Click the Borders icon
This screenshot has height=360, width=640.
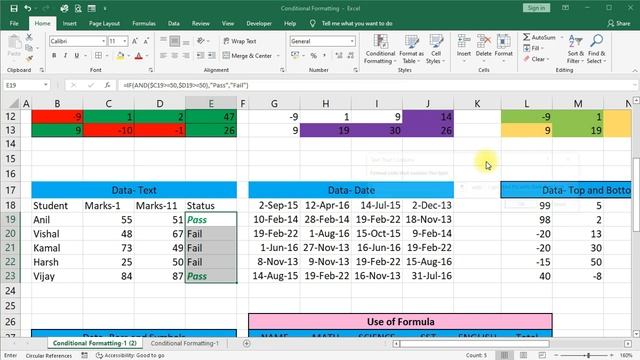click(x=98, y=56)
